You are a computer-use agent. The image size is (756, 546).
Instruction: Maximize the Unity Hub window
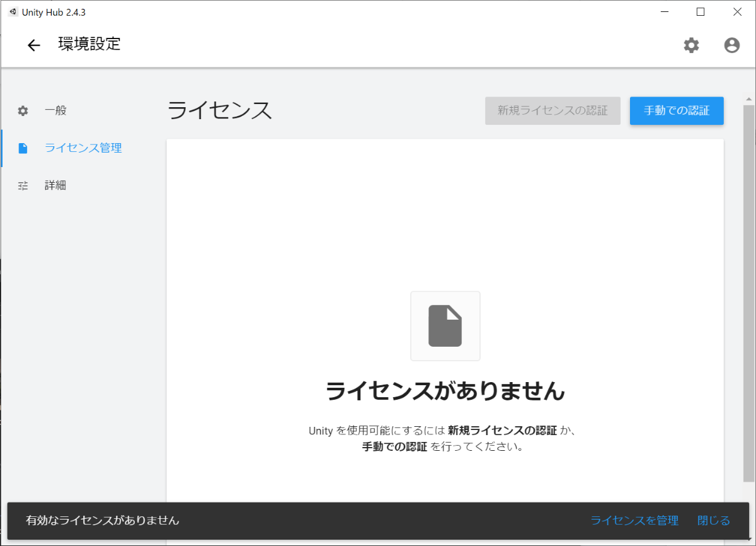(701, 12)
